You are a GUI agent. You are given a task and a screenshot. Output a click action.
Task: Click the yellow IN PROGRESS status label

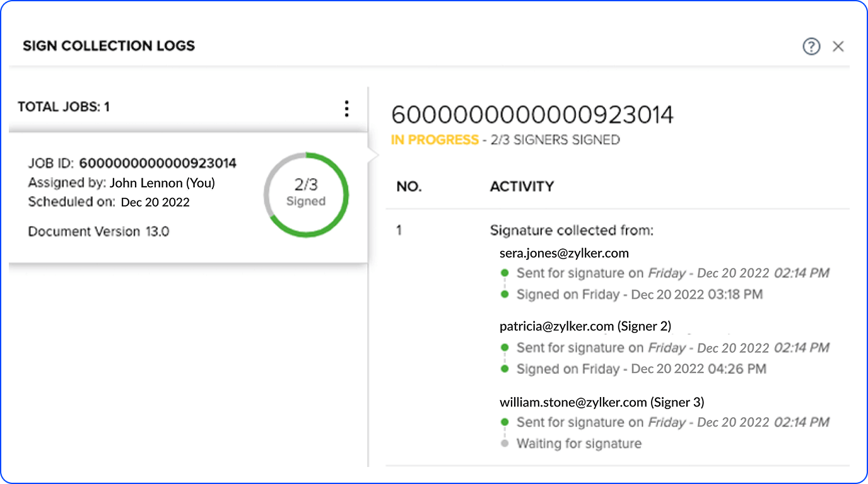pyautogui.click(x=435, y=140)
